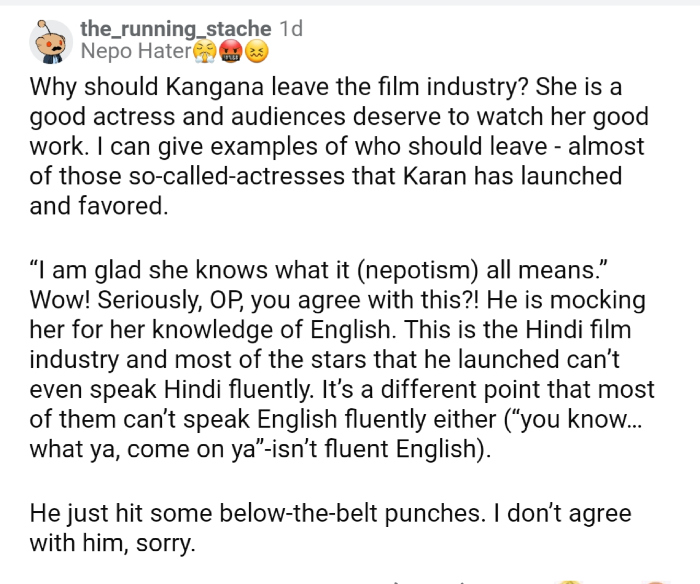Click the red cursing face emoji

click(x=231, y=51)
